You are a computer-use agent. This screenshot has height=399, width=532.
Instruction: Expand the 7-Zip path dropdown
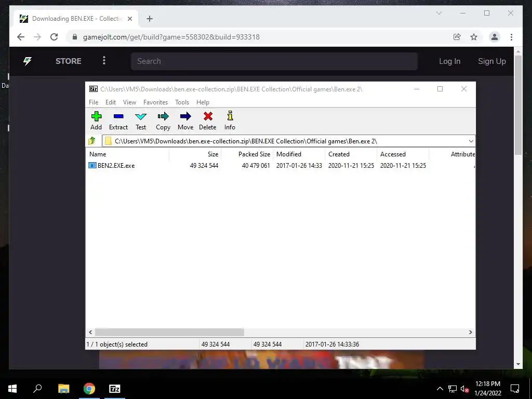pos(471,141)
